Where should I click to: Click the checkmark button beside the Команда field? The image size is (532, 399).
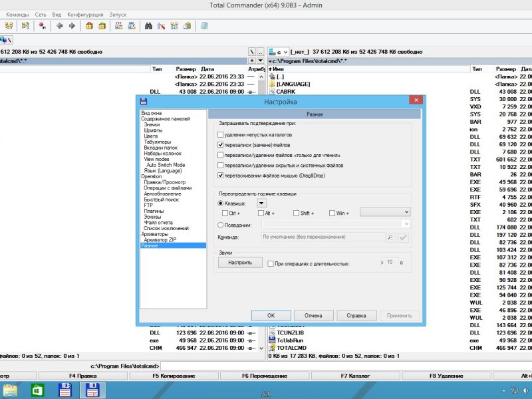(403, 237)
